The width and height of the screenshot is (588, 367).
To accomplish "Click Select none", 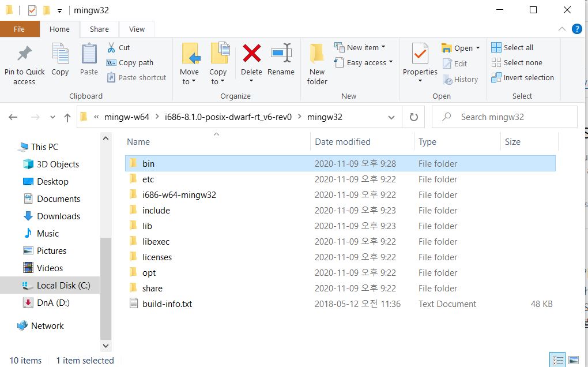I will [x=517, y=62].
